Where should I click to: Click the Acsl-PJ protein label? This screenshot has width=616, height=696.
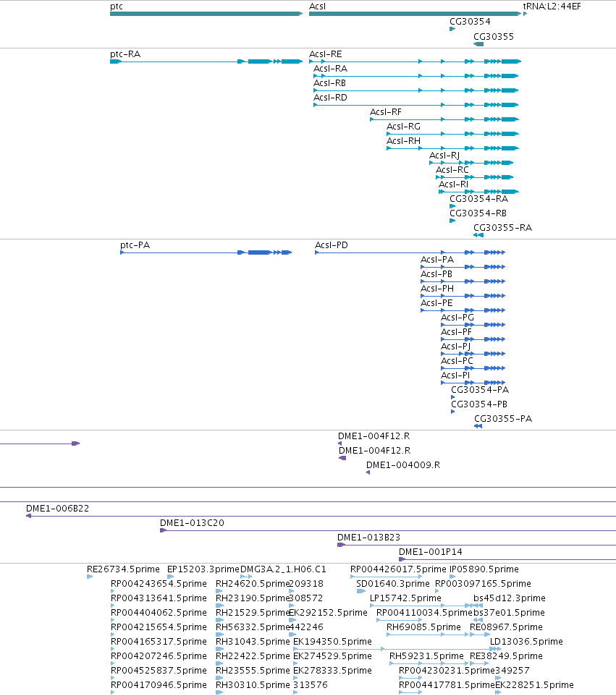pos(456,347)
